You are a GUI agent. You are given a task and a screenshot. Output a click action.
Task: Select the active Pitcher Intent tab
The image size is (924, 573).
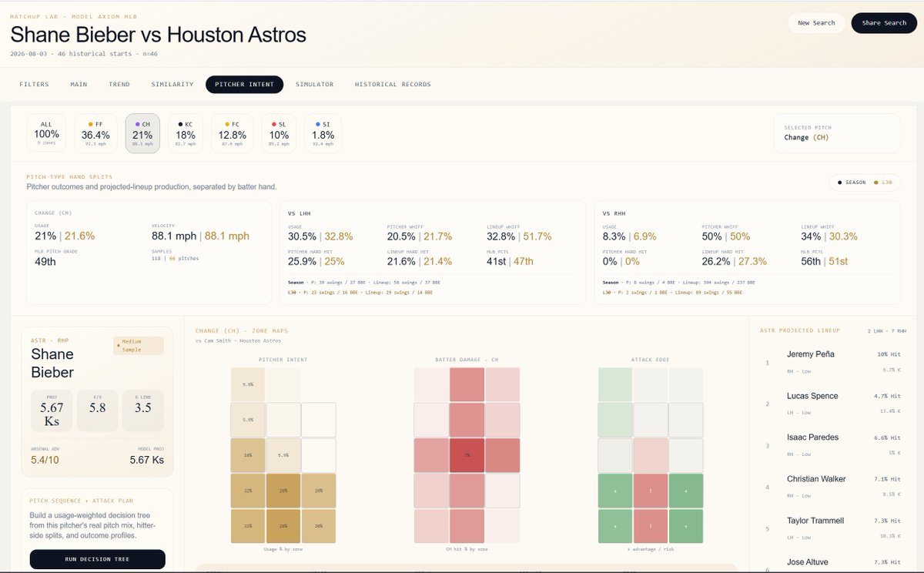coord(244,85)
